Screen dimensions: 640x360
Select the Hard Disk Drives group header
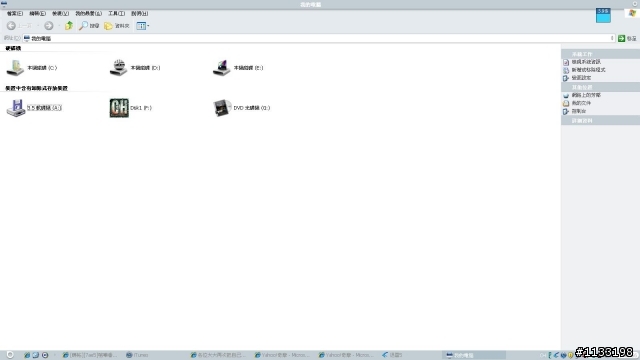(13, 48)
